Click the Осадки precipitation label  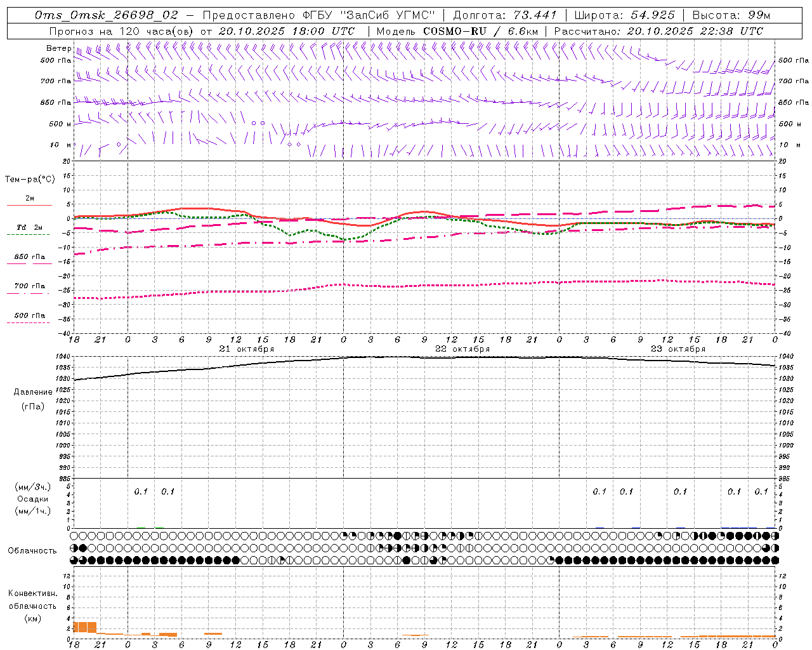[33, 499]
